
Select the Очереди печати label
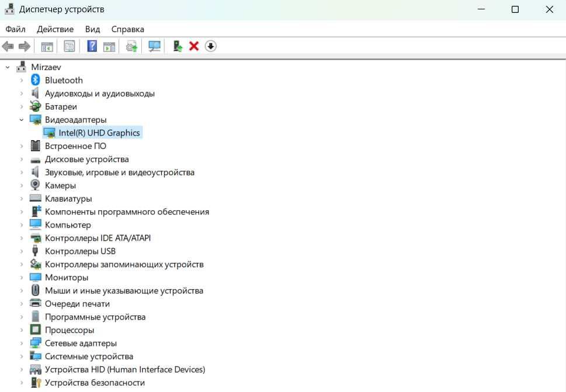[77, 304]
